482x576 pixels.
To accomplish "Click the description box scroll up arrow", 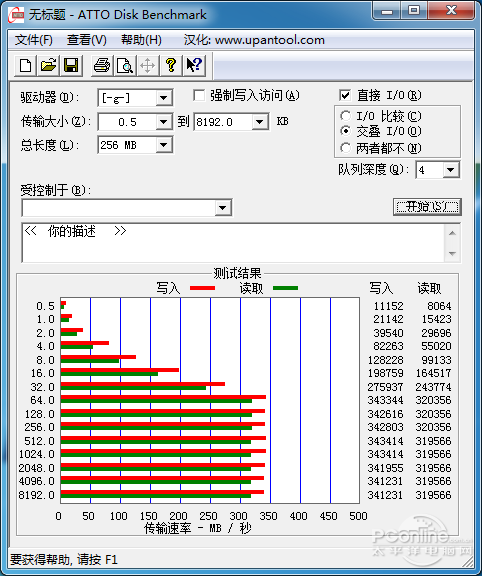I will pyautogui.click(x=453, y=233).
